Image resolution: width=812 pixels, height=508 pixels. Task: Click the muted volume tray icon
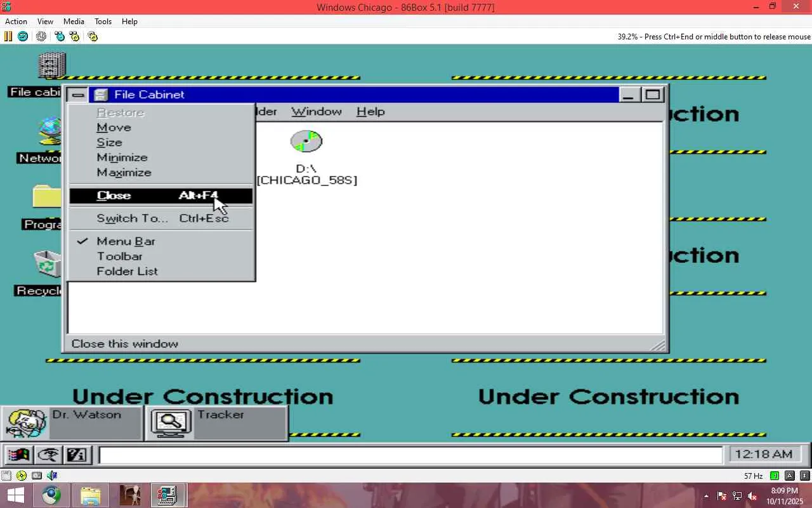pos(752,496)
